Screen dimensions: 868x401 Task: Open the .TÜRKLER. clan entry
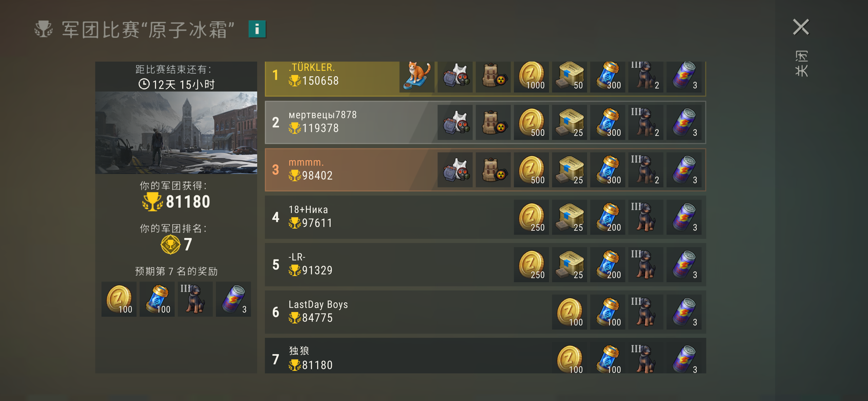click(485, 78)
